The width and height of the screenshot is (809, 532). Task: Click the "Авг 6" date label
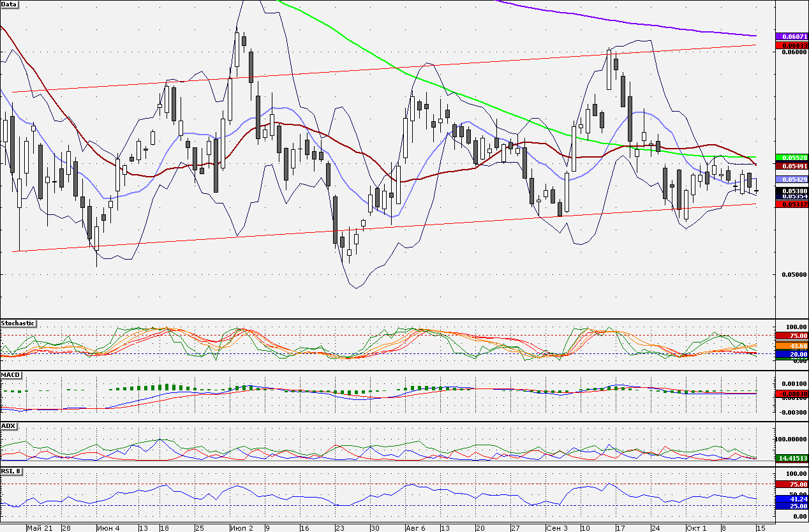[416, 528]
